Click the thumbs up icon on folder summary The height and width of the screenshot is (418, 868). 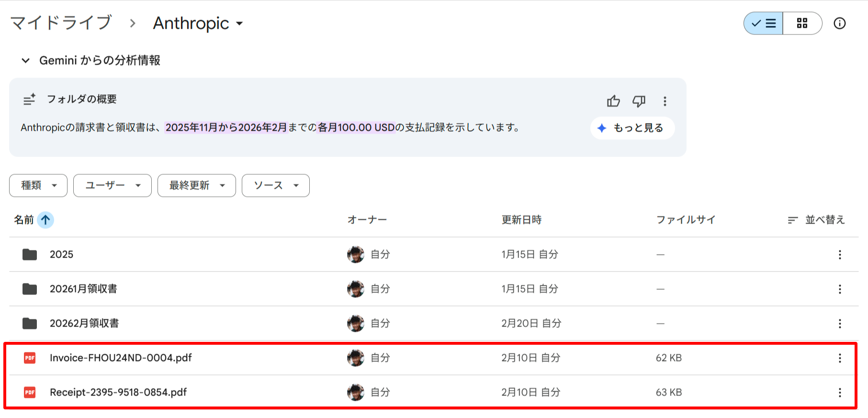613,101
